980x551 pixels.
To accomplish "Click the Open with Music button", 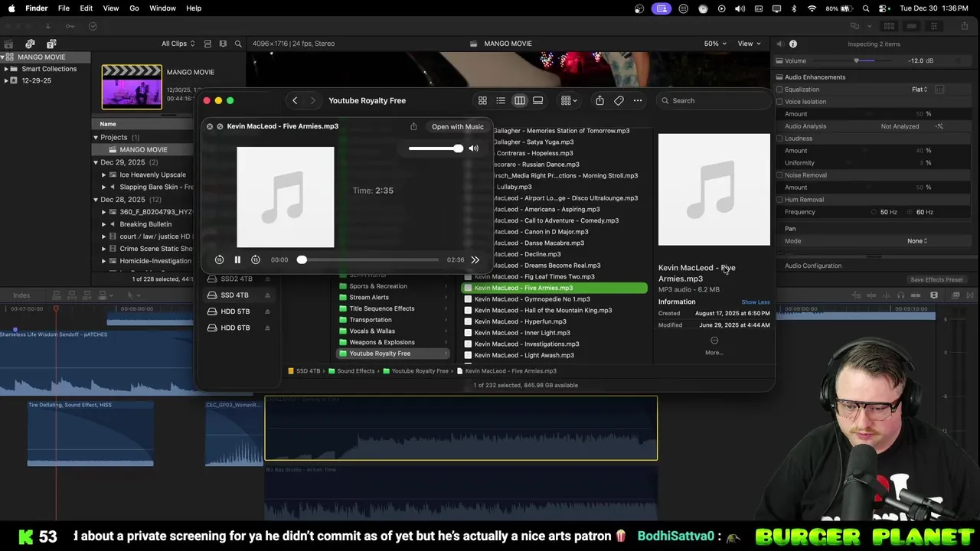I will 458,127.
